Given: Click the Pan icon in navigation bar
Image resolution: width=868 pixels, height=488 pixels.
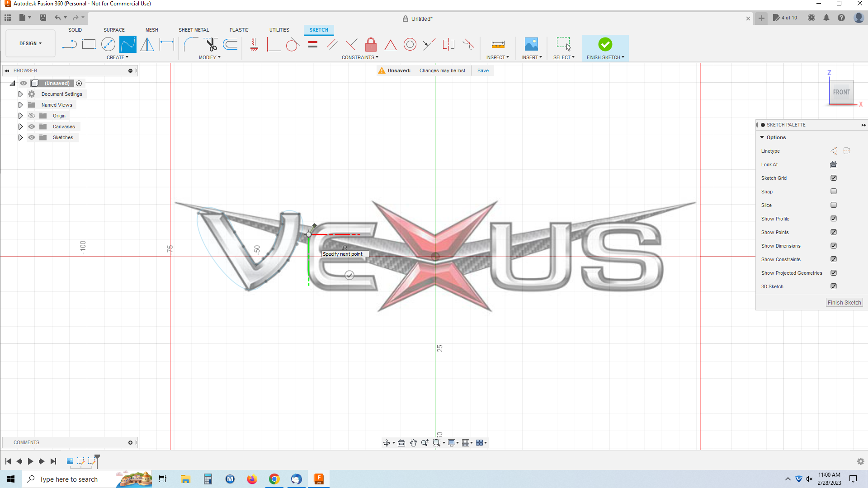Looking at the screenshot, I should pyautogui.click(x=414, y=443).
